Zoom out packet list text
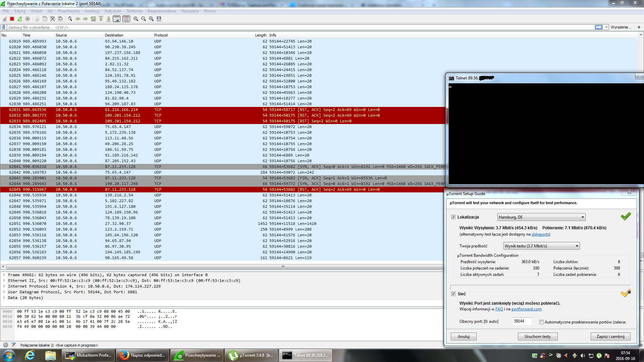Screen dimensions: 644x362 click(144, 19)
